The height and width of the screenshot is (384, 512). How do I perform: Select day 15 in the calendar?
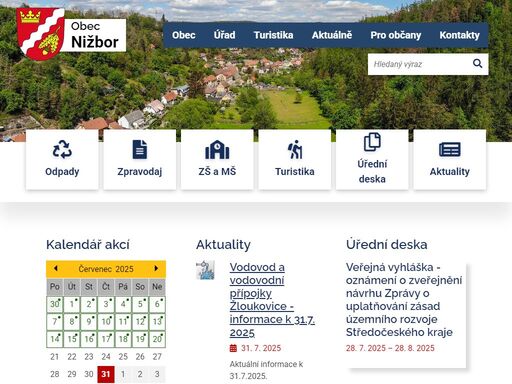coord(72,339)
